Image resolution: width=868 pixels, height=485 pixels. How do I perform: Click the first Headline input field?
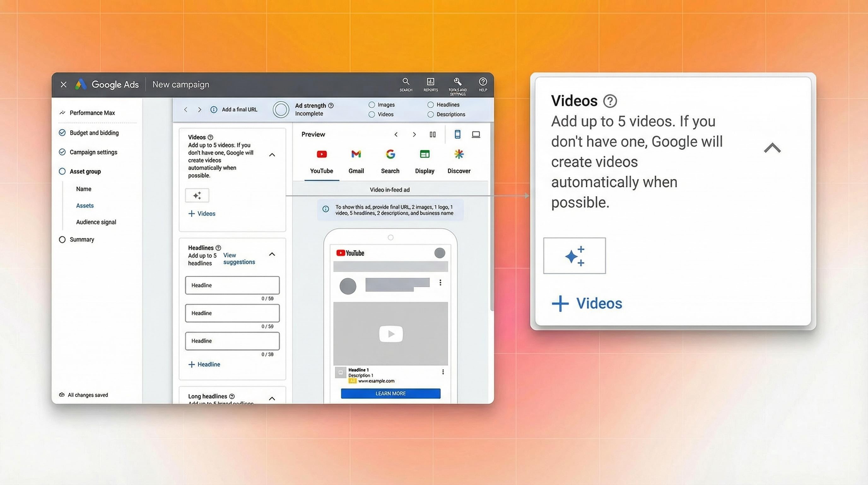click(x=232, y=285)
